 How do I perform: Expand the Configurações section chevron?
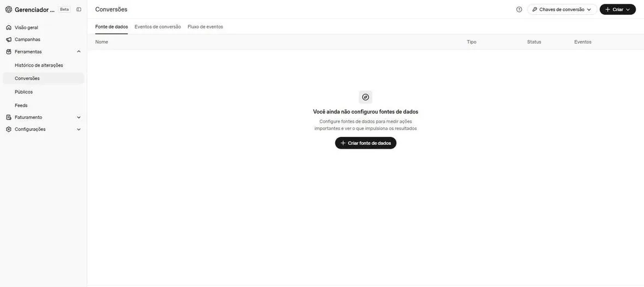click(79, 129)
